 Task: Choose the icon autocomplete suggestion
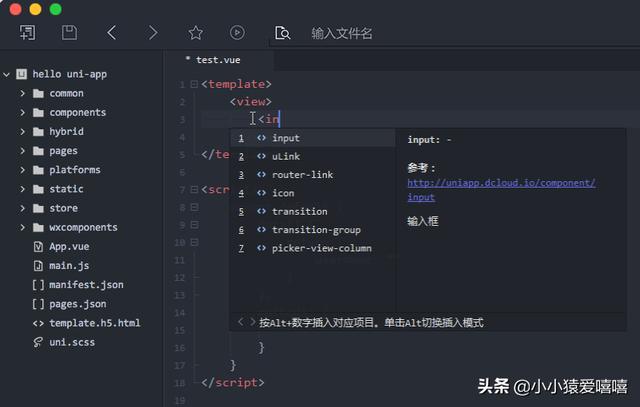pos(313,193)
